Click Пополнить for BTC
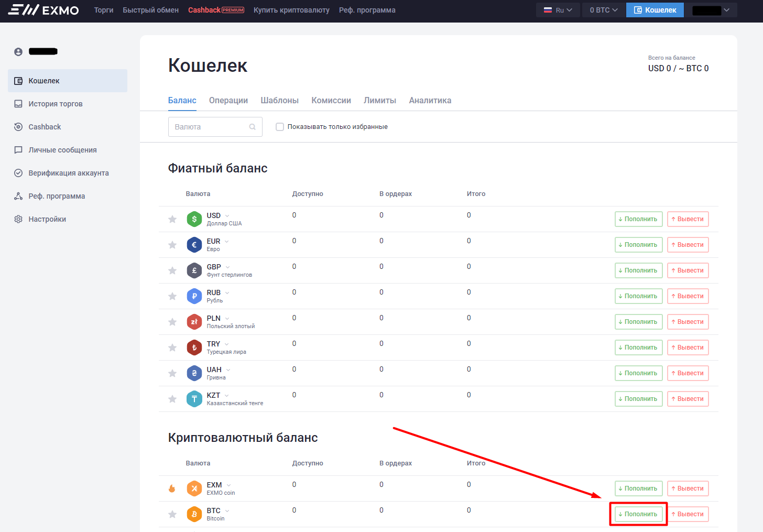 click(x=638, y=514)
